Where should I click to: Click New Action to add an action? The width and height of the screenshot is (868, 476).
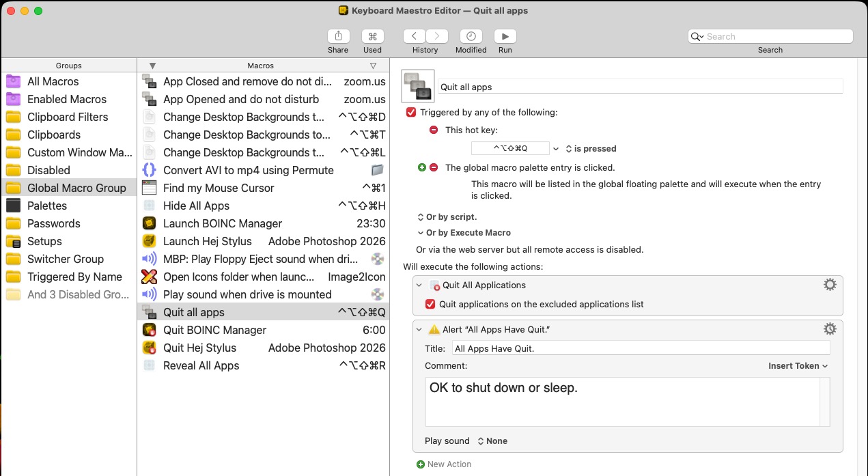(449, 464)
